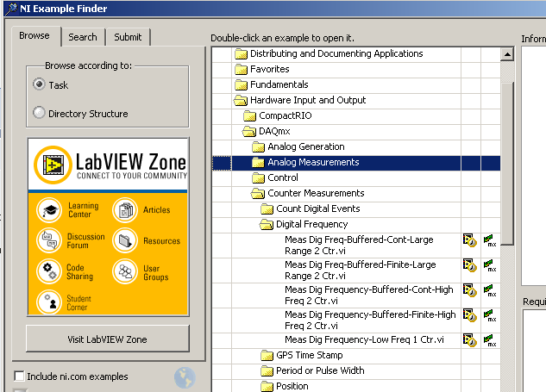This screenshot has height=392, width=546.
Task: Click the globe icon near ni.com examples
Action: tap(185, 377)
